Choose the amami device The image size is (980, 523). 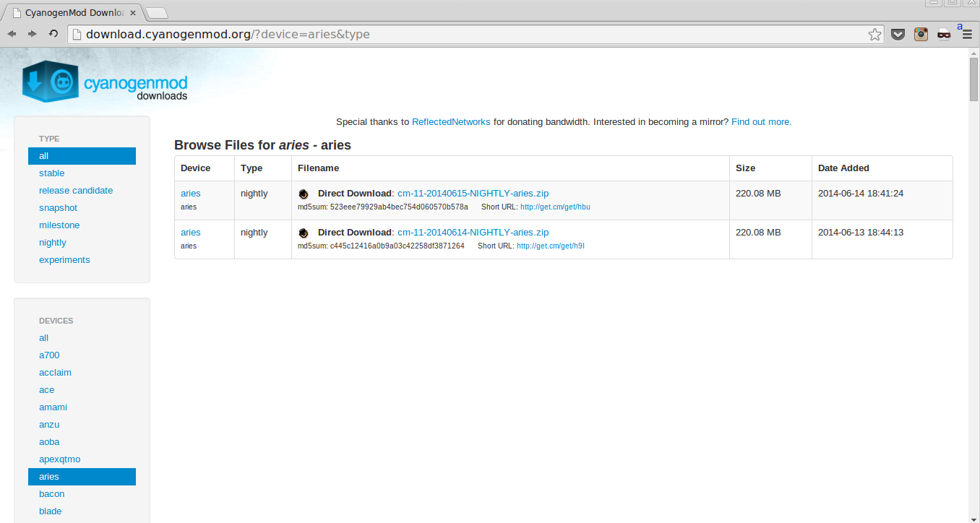point(53,407)
